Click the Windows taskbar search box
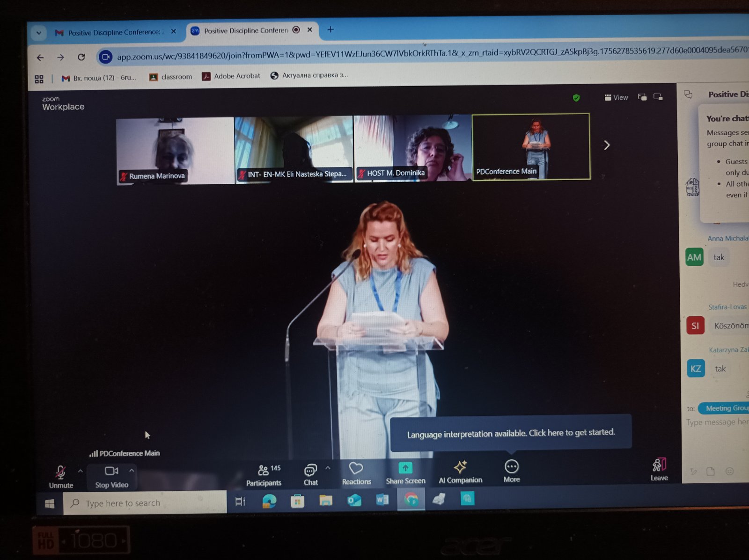749x560 pixels. click(x=145, y=503)
